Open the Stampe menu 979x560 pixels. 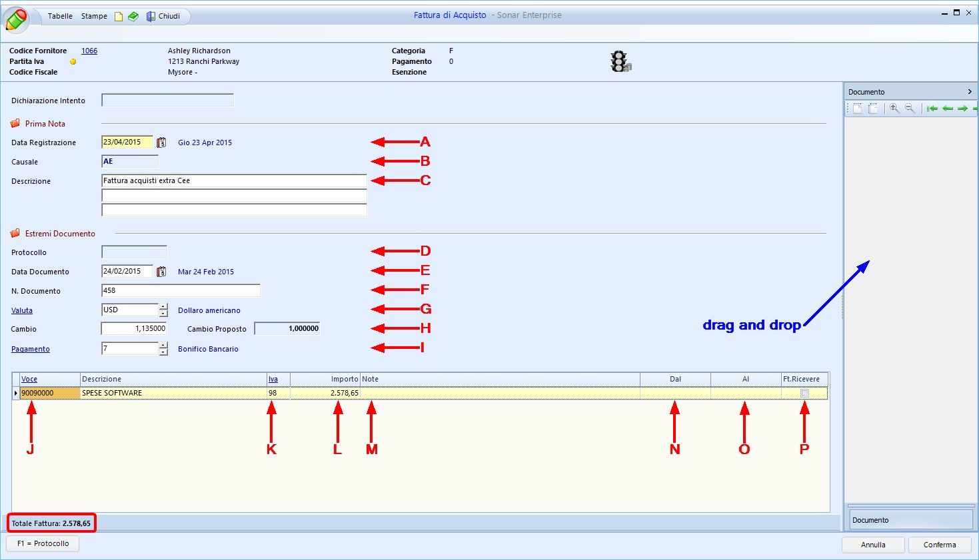coord(94,16)
